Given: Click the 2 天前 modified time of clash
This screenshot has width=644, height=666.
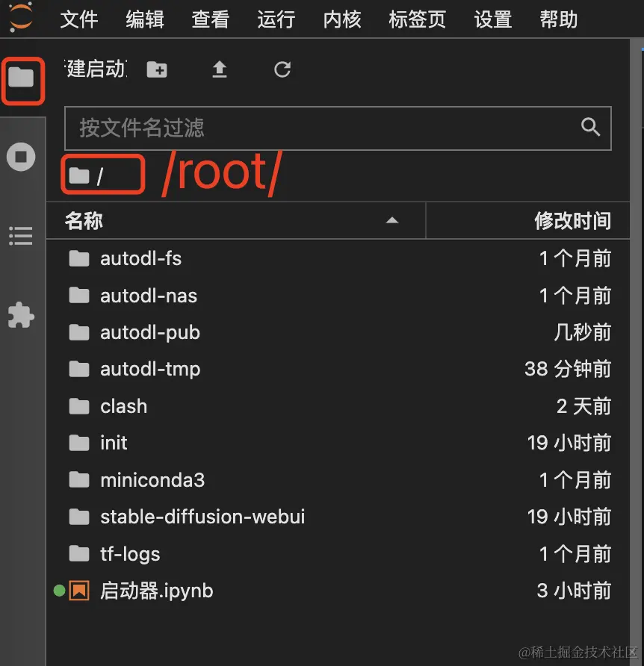Looking at the screenshot, I should tap(584, 406).
